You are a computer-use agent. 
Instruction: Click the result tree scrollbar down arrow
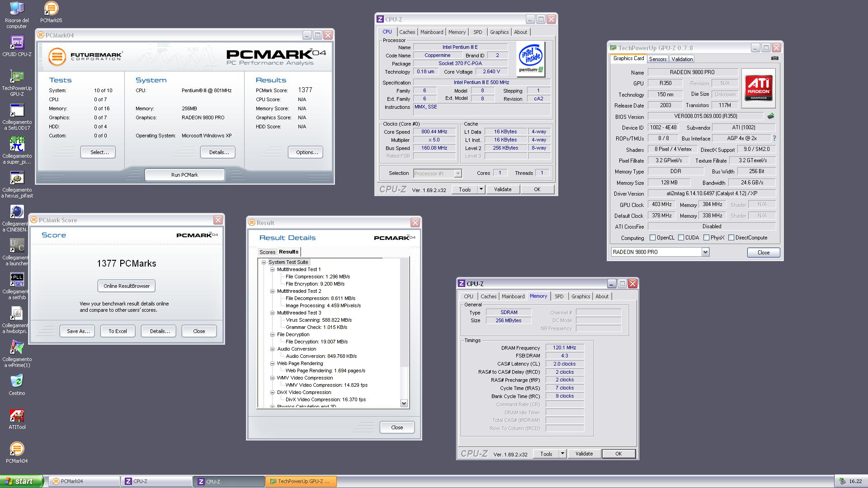tap(404, 404)
